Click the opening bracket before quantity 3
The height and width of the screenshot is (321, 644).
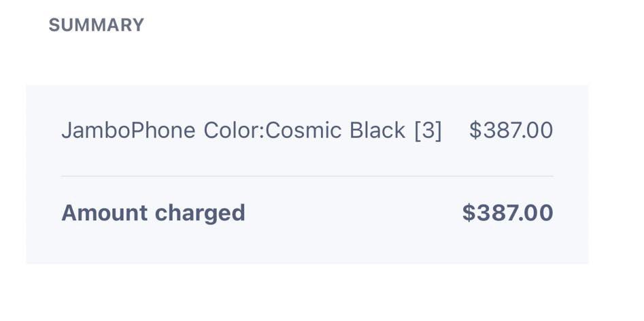point(418,131)
